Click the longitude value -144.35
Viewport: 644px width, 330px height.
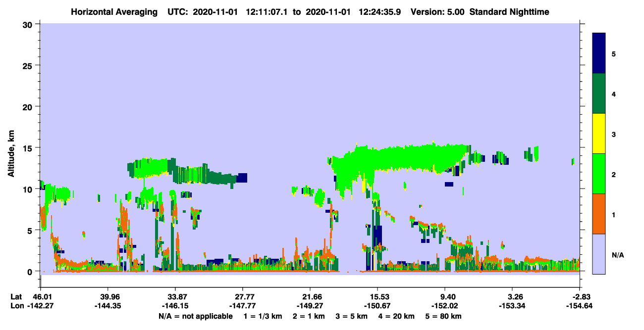[108, 306]
